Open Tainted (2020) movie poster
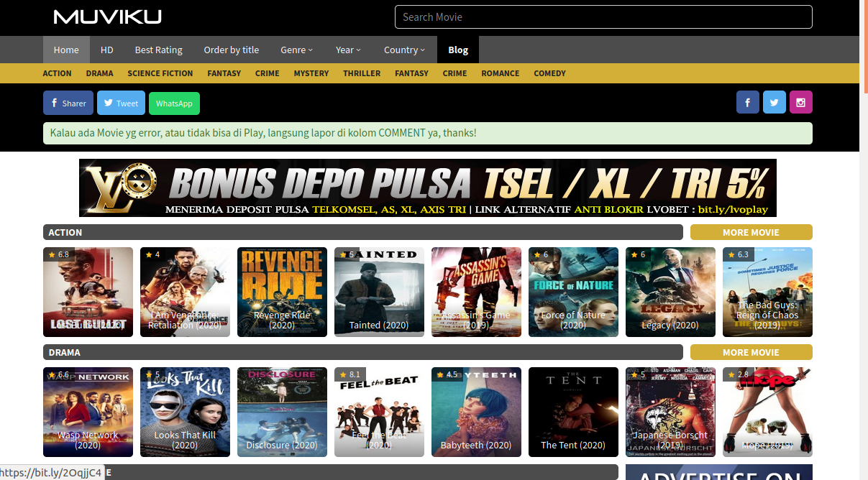The image size is (868, 480). 379,292
